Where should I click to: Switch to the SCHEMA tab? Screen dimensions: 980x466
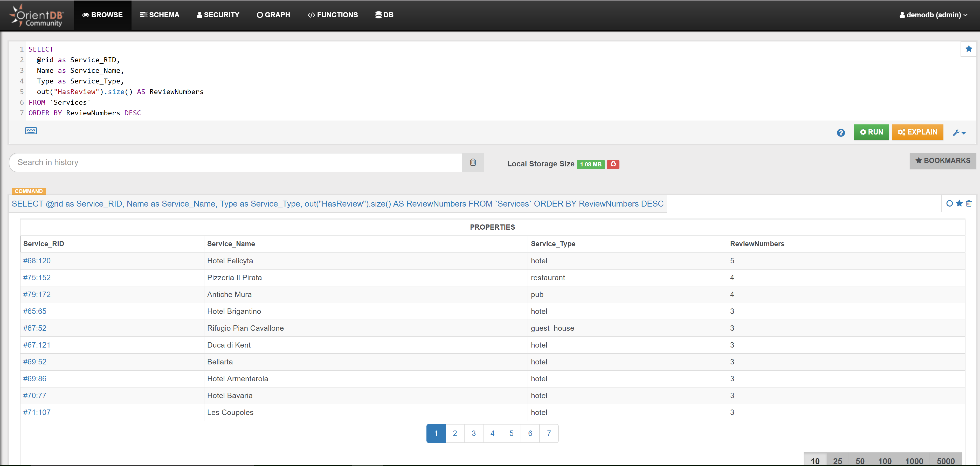coord(160,15)
